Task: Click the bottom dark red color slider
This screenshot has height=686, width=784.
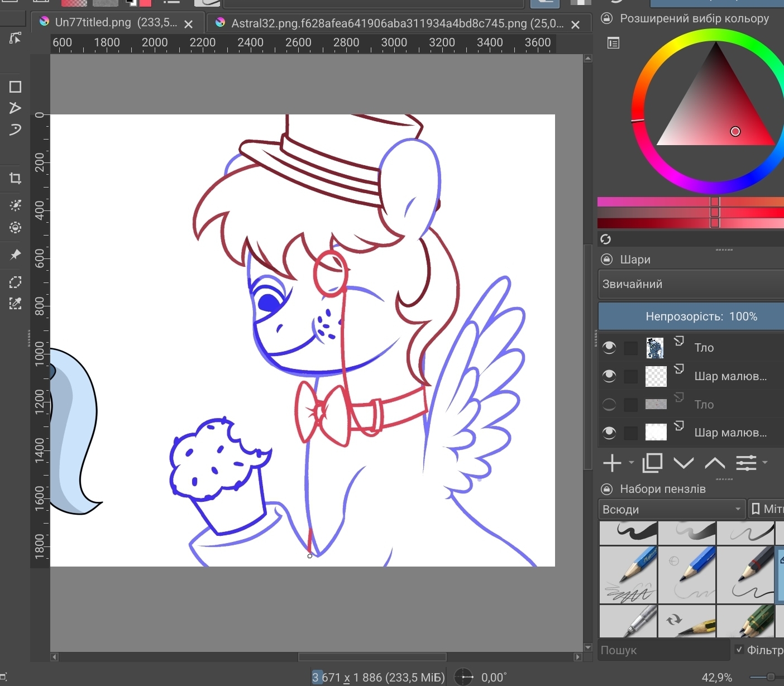Action: [691, 223]
